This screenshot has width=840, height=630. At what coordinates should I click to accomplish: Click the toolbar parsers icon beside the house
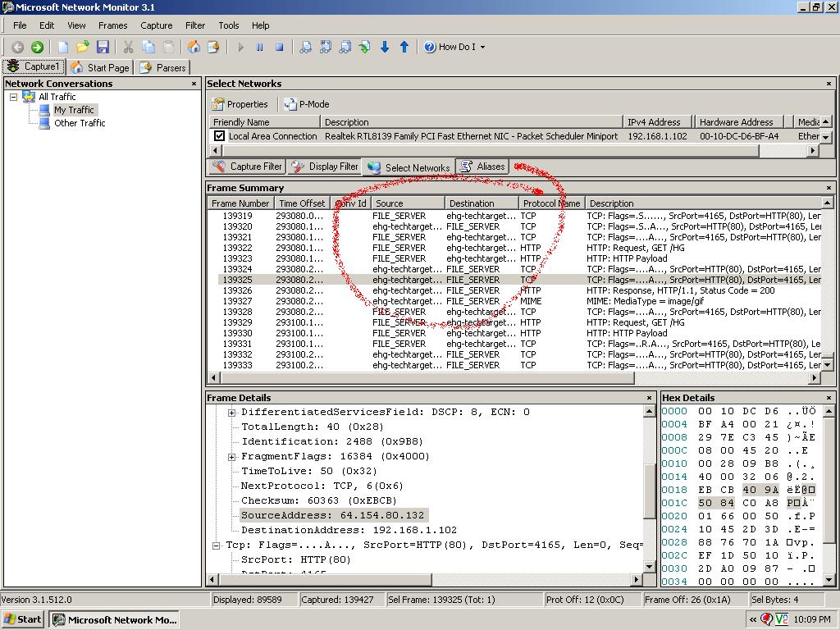point(213,47)
